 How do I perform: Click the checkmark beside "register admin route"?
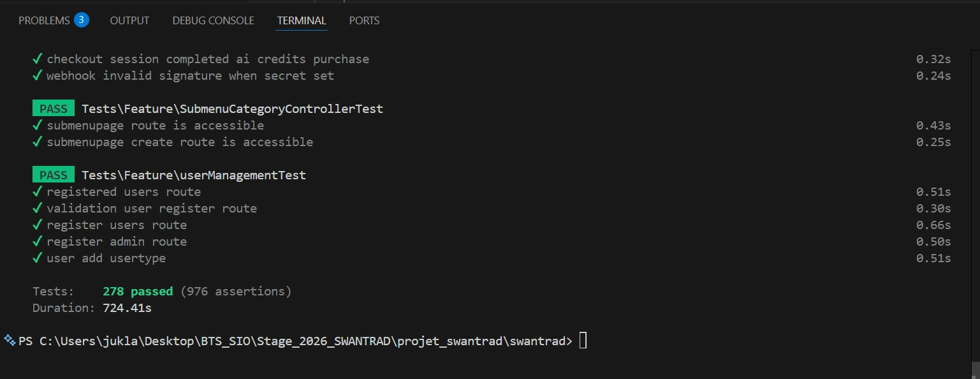pos(37,241)
